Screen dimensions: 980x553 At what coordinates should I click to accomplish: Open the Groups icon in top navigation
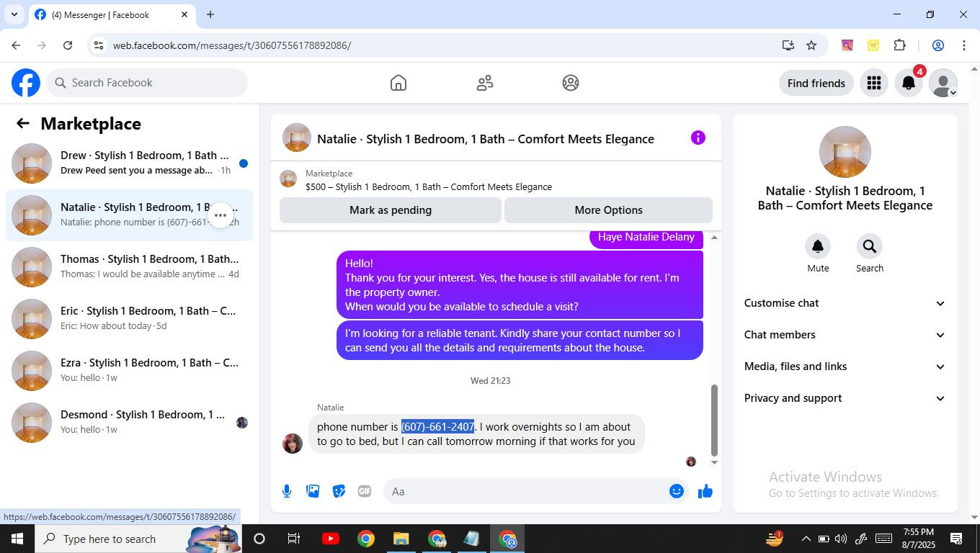571,83
